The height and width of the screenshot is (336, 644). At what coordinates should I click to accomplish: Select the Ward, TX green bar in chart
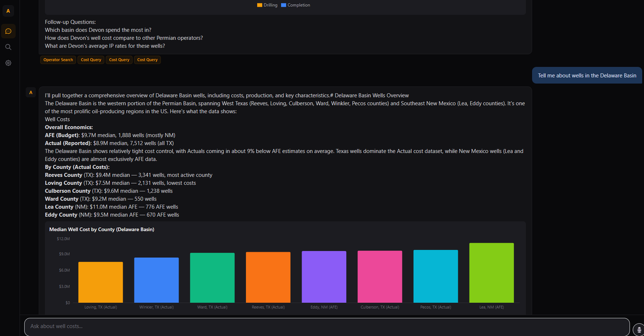[212, 278]
